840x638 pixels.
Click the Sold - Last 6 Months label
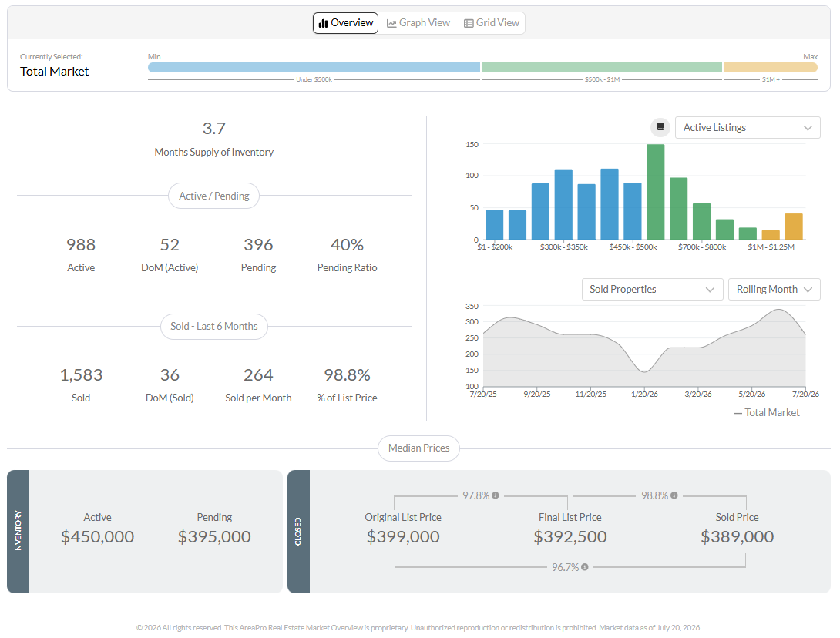(213, 326)
